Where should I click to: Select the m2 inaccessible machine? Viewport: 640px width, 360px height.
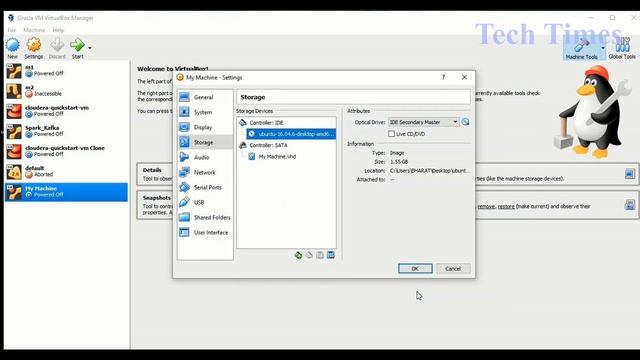(66, 91)
